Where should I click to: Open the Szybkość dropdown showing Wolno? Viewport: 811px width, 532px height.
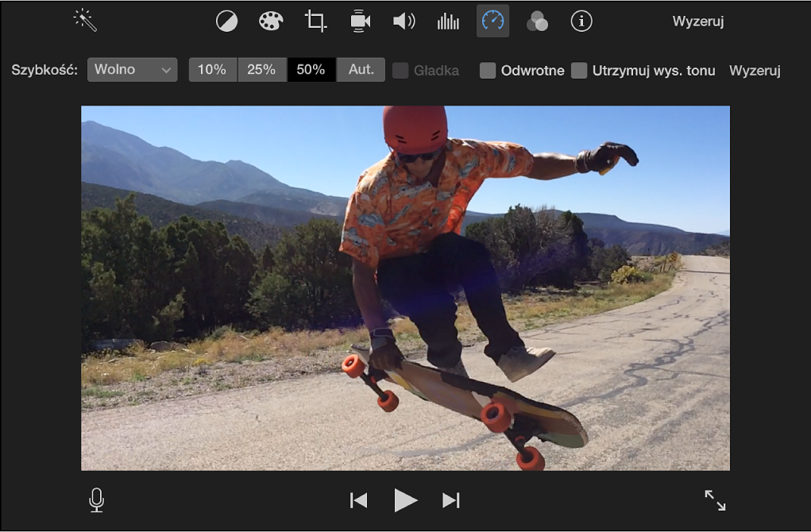[133, 70]
